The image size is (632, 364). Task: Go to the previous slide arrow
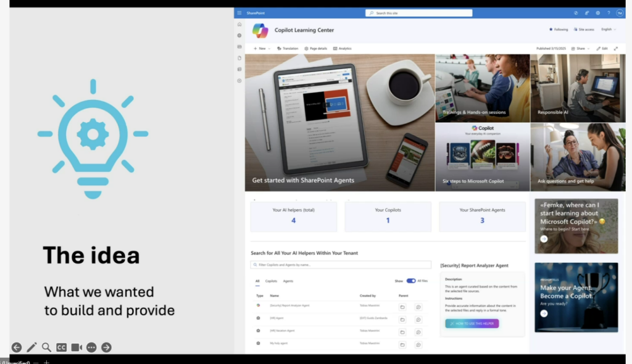(x=17, y=347)
